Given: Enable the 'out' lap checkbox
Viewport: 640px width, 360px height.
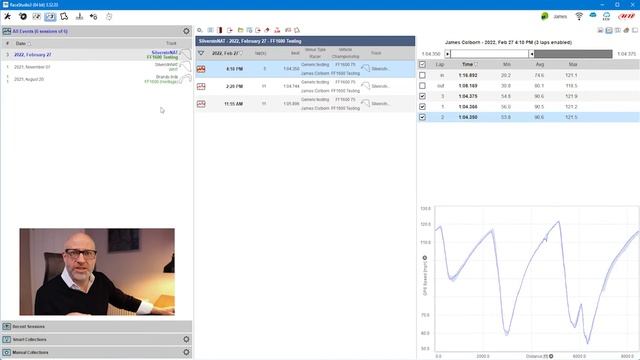Looking at the screenshot, I should point(422,86).
